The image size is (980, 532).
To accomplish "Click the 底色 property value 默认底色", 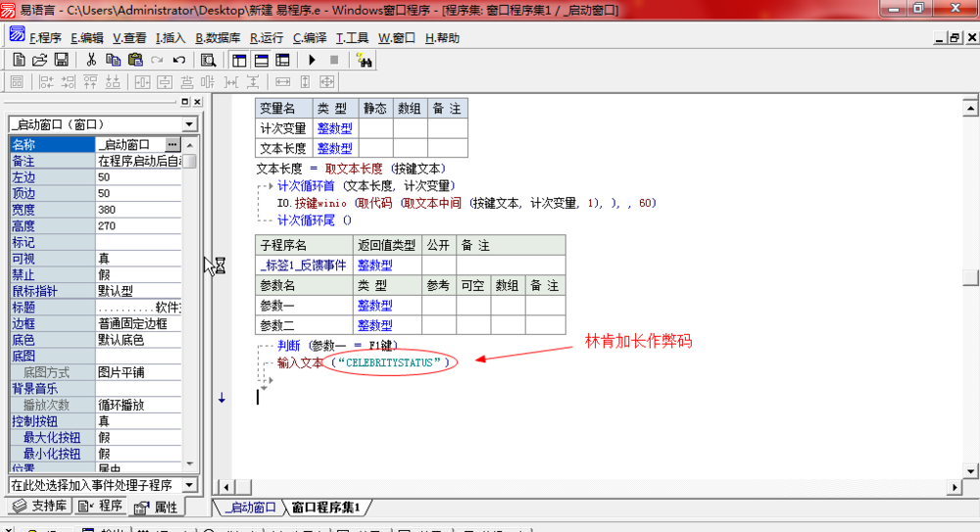I will point(138,339).
